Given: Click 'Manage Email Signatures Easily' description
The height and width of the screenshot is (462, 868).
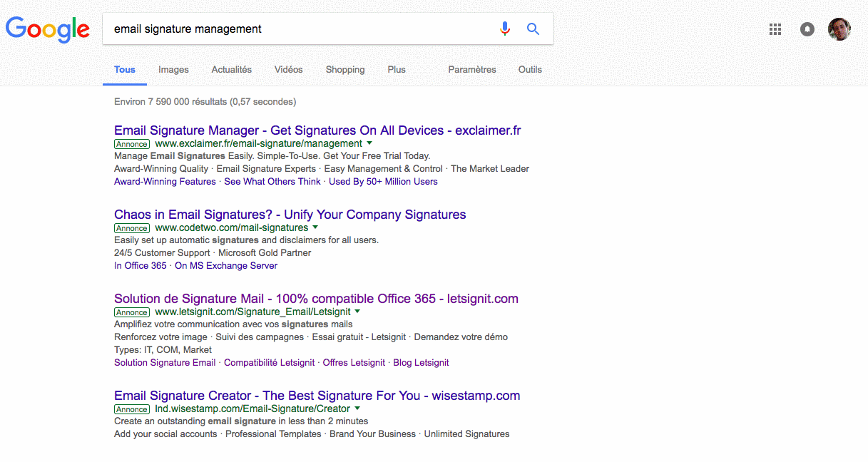Looking at the screenshot, I should [272, 156].
